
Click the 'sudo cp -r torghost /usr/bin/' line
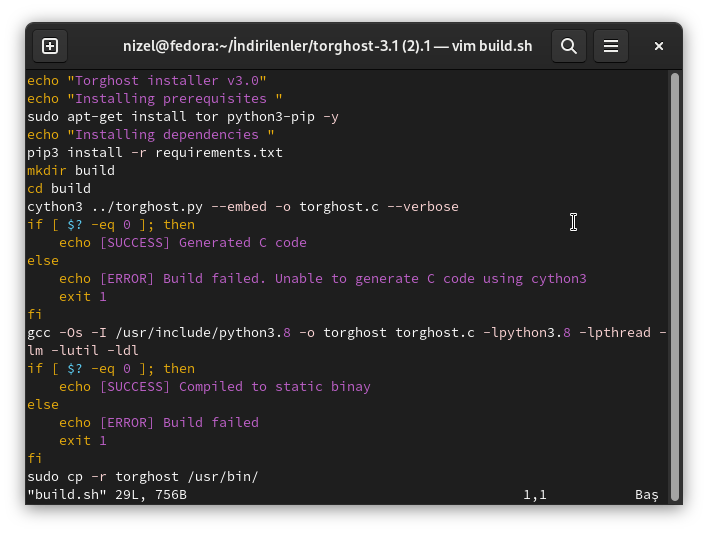point(143,477)
